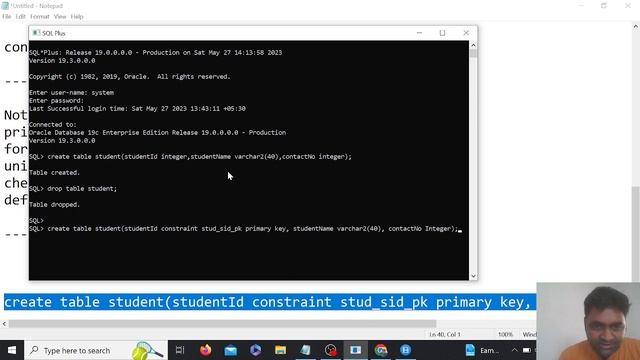
Task: Check the battery status tray icon
Action: (527, 350)
